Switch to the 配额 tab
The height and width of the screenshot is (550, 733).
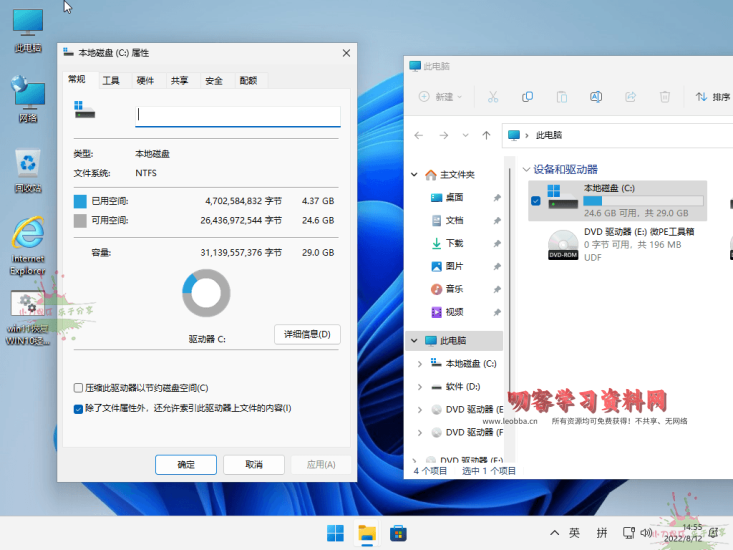(248, 80)
